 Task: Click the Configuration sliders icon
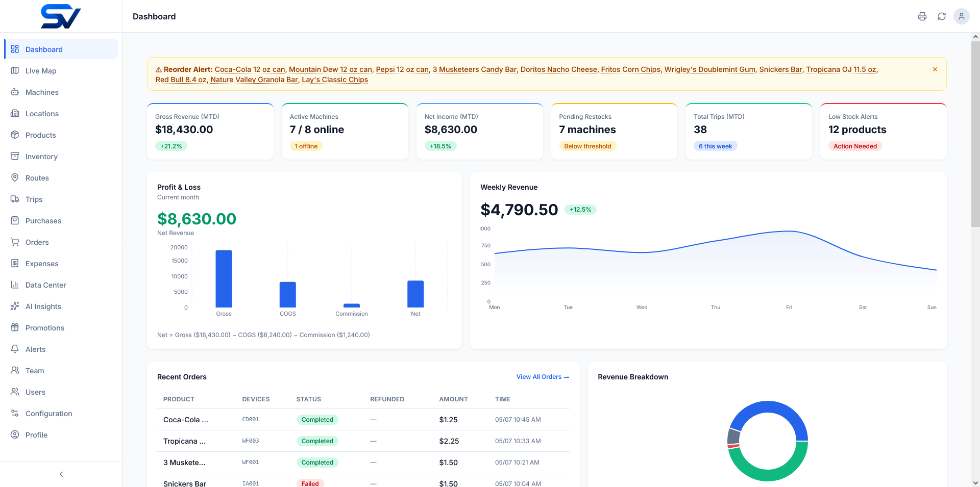15,413
